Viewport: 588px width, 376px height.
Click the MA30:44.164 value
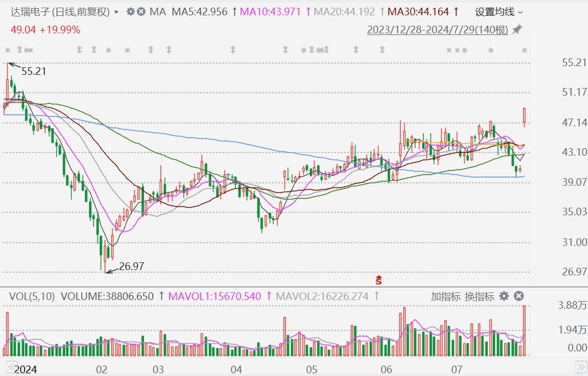coord(418,12)
